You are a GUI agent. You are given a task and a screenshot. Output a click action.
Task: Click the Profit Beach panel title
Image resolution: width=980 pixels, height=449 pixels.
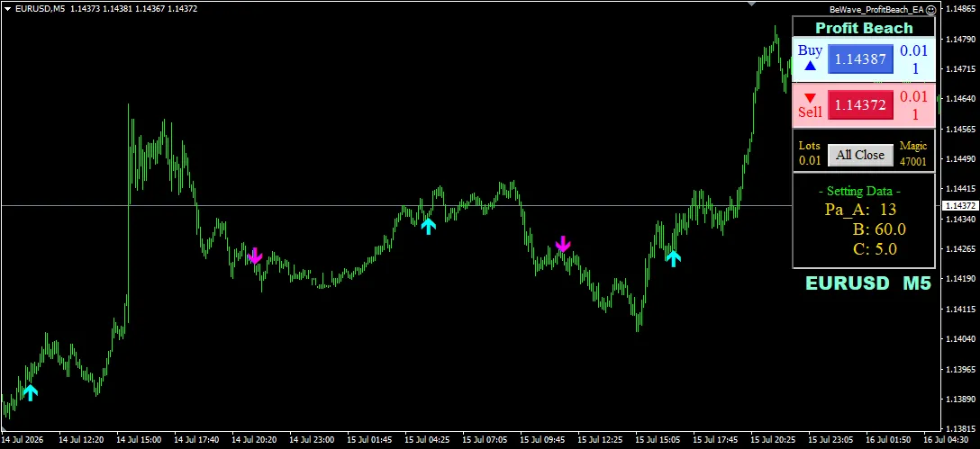864,28
